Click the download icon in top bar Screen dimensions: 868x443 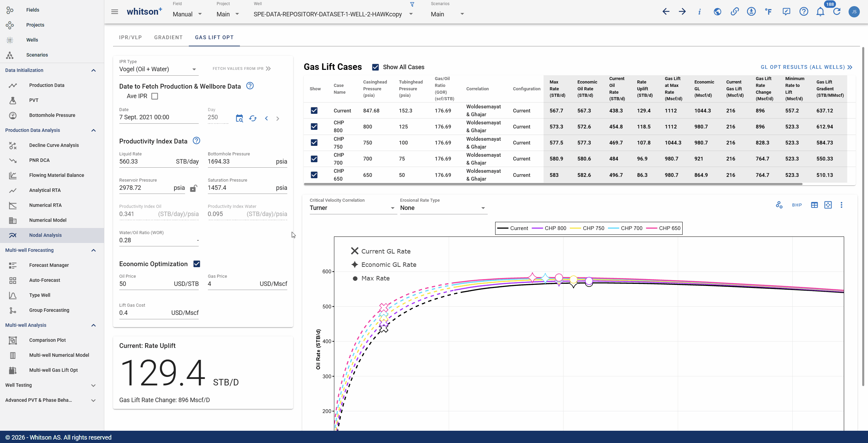pyautogui.click(x=751, y=12)
